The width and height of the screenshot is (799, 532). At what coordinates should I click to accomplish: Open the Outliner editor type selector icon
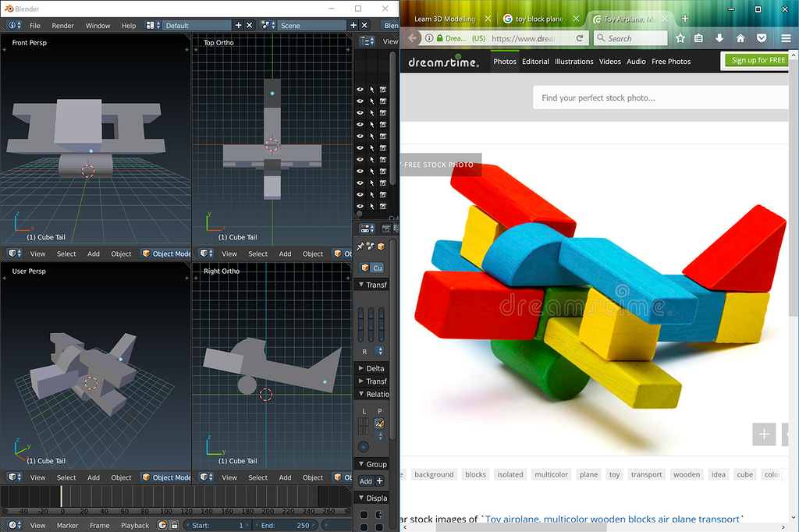367,41
